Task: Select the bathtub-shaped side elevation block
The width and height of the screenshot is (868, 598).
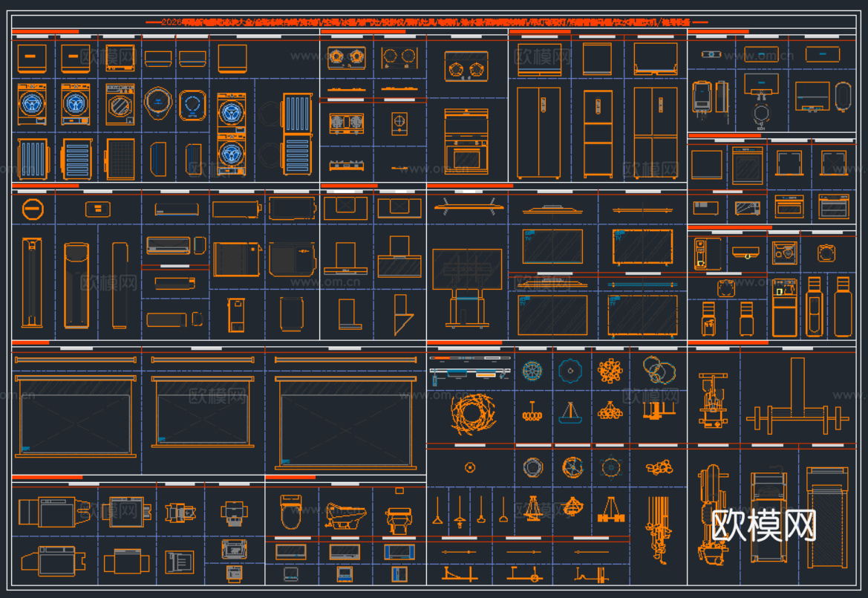Action: (x=345, y=516)
